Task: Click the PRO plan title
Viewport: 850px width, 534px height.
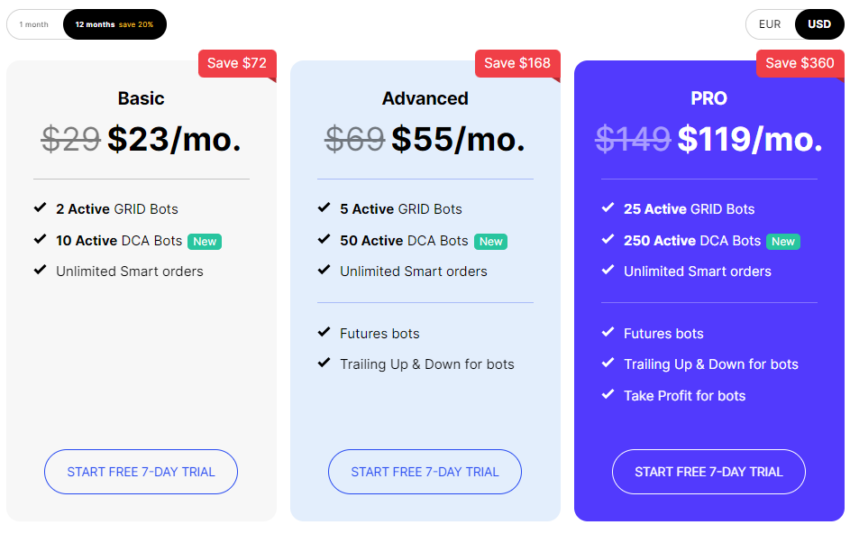Action: (709, 98)
